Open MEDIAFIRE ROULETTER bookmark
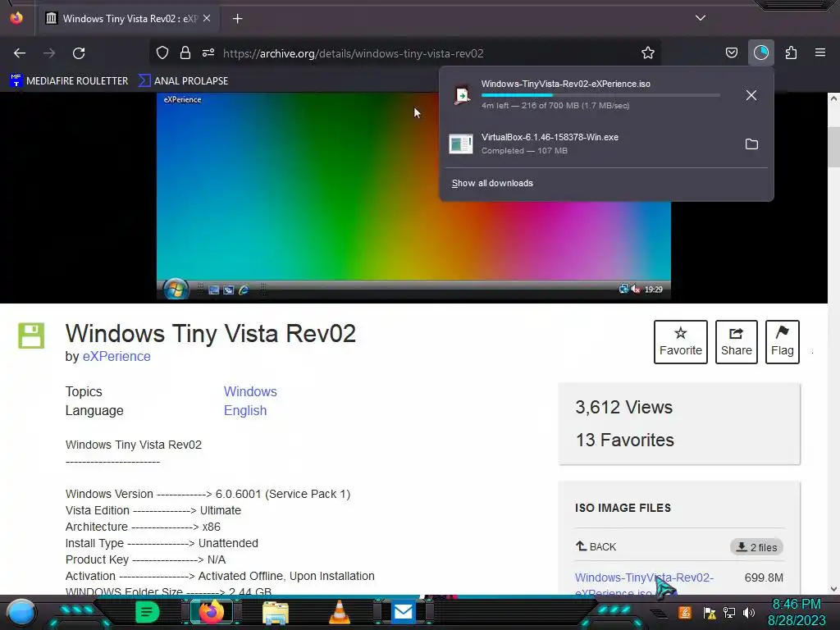Viewport: 840px width, 630px height. click(x=69, y=81)
